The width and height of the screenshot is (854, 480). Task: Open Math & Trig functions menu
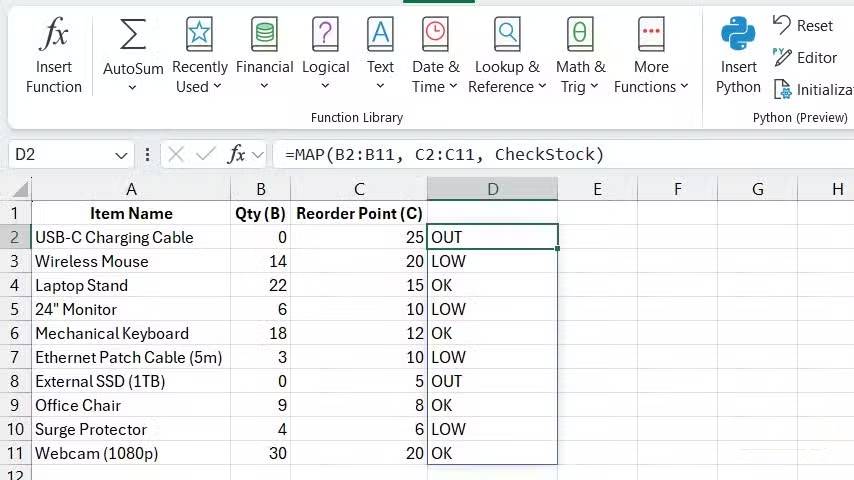coord(580,55)
